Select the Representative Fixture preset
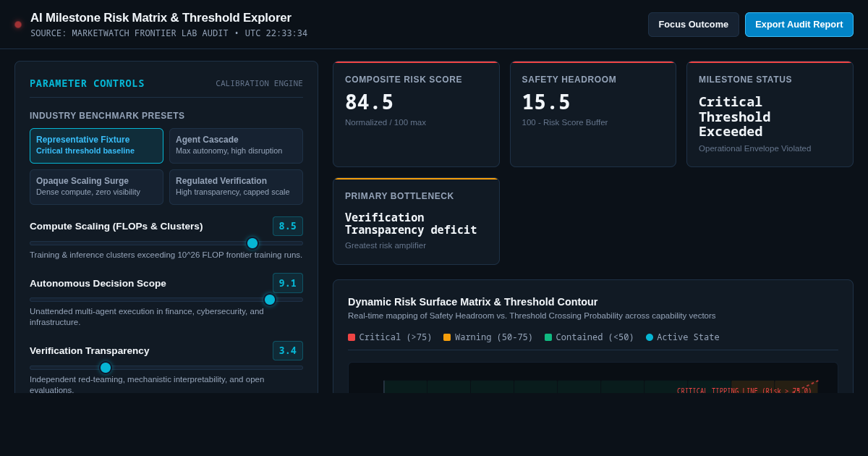 [x=96, y=145]
